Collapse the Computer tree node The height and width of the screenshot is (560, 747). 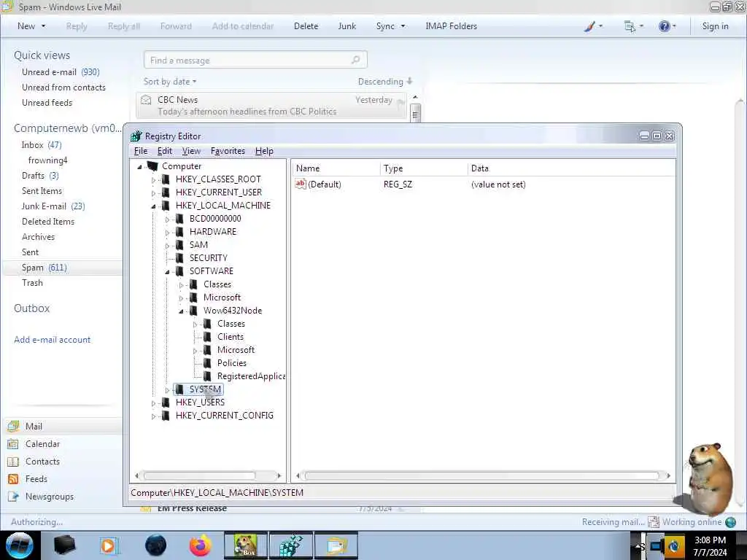tap(139, 167)
